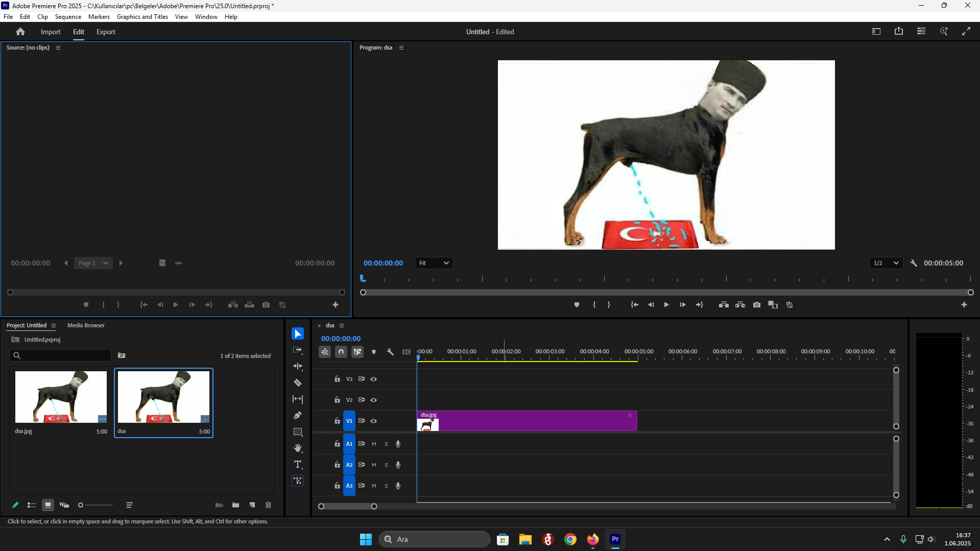
Task: Select the Selection tool arrow
Action: [x=298, y=334]
